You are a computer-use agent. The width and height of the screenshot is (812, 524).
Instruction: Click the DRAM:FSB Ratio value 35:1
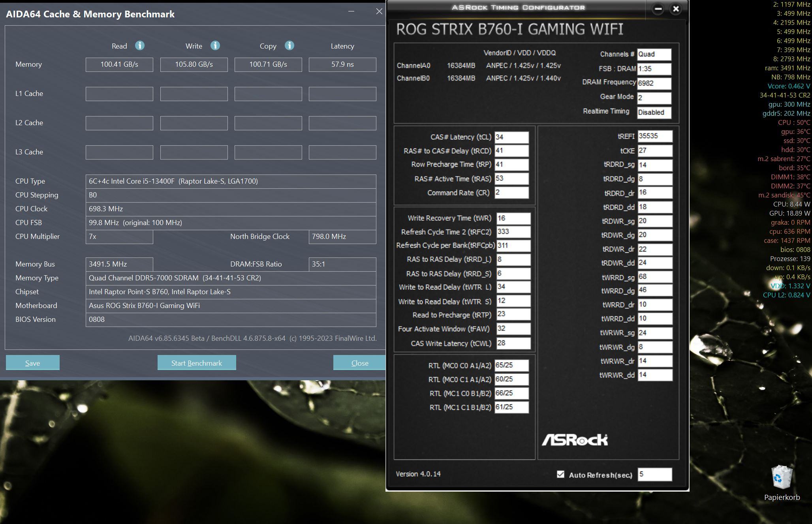click(342, 264)
